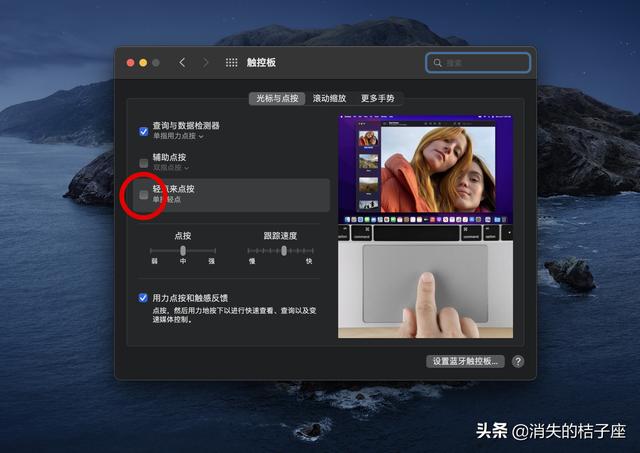640x453 pixels.
Task: Switch to the 更多手势 tab
Action: (378, 98)
